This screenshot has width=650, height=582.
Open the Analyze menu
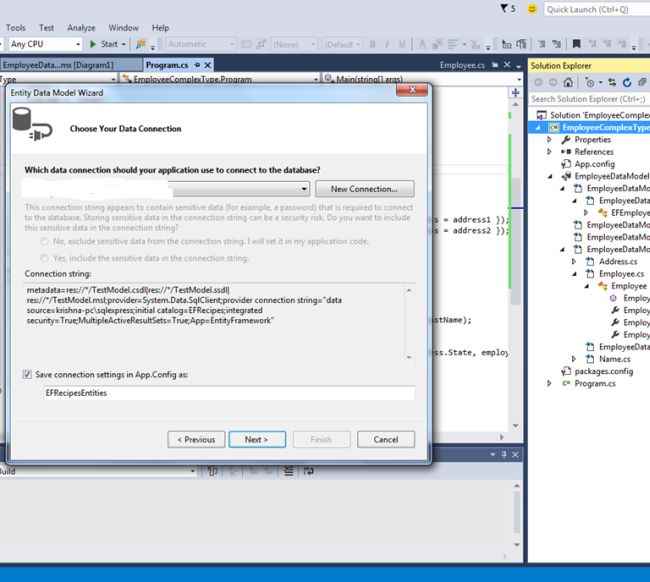(81, 28)
